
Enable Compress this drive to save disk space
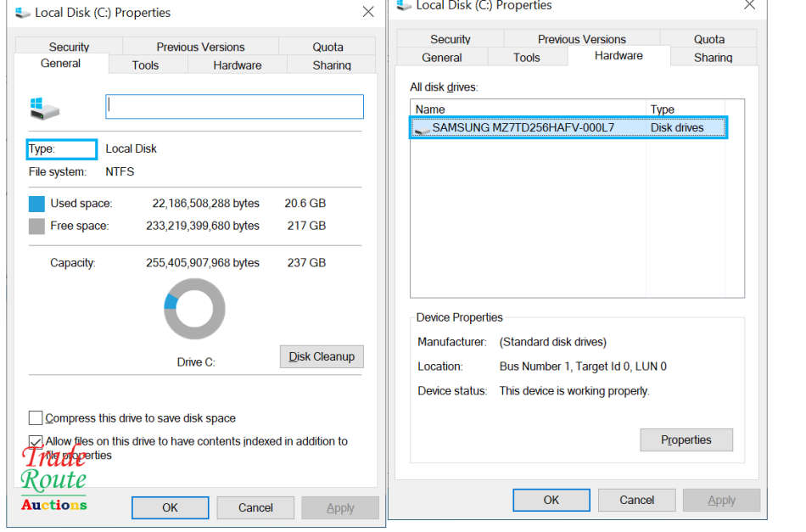point(36,418)
